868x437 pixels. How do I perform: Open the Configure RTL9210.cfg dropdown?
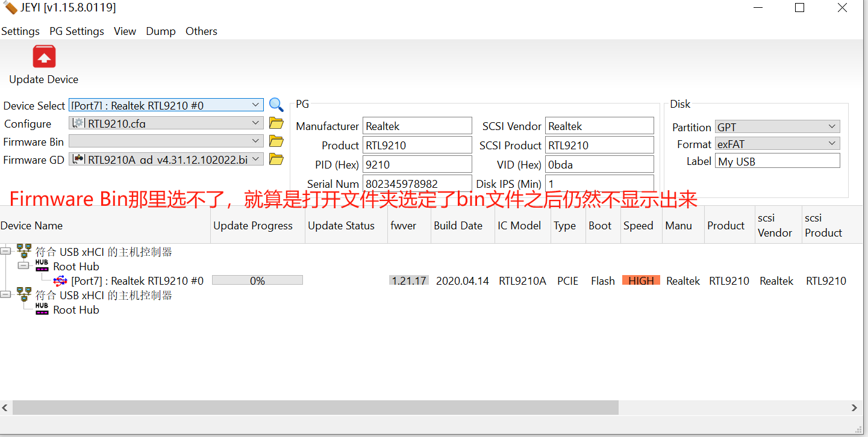click(166, 123)
